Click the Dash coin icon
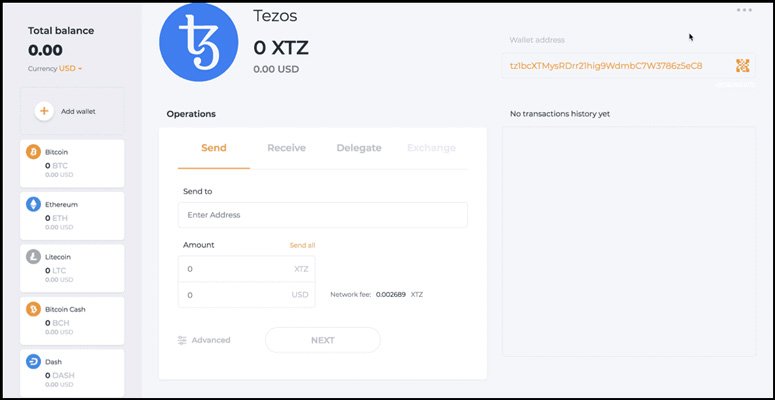Screen dimensions: 775x400 pyautogui.click(x=34, y=361)
